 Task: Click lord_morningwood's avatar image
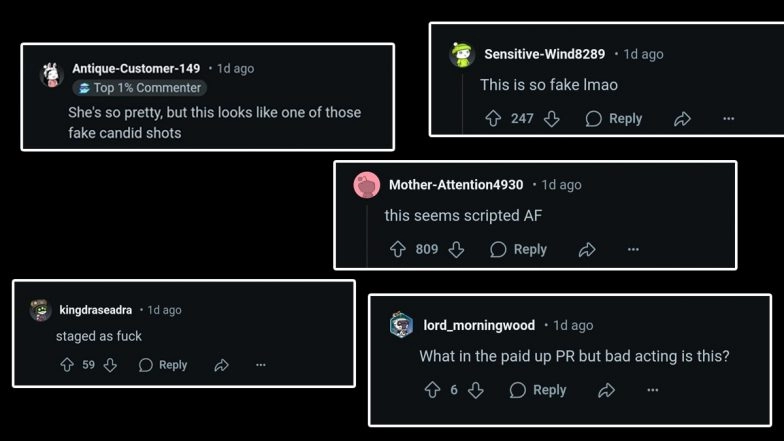(401, 325)
